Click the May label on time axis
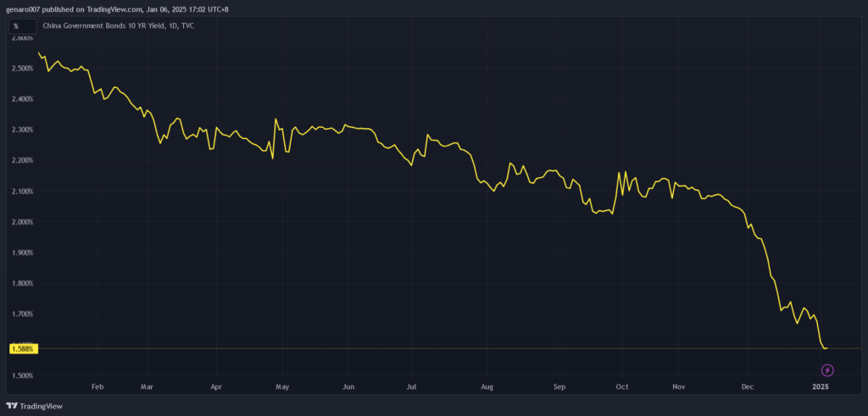868x416 pixels. pyautogui.click(x=283, y=385)
